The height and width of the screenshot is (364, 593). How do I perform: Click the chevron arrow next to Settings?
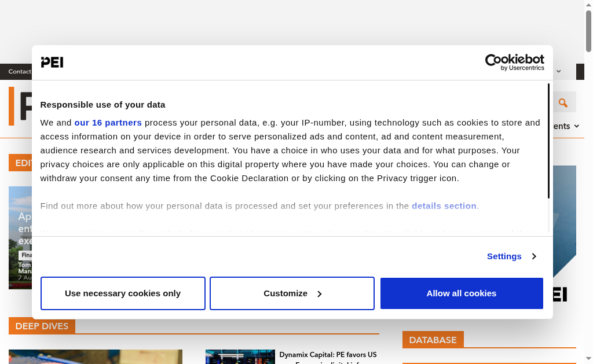click(x=534, y=256)
